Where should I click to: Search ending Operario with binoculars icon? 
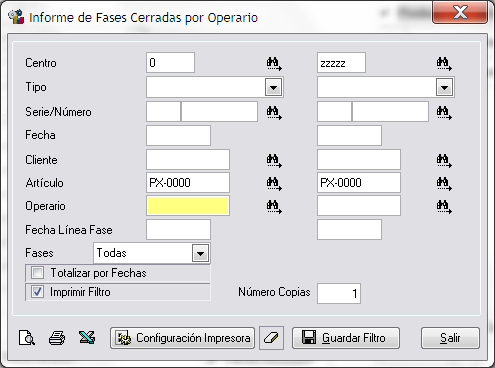tap(444, 206)
